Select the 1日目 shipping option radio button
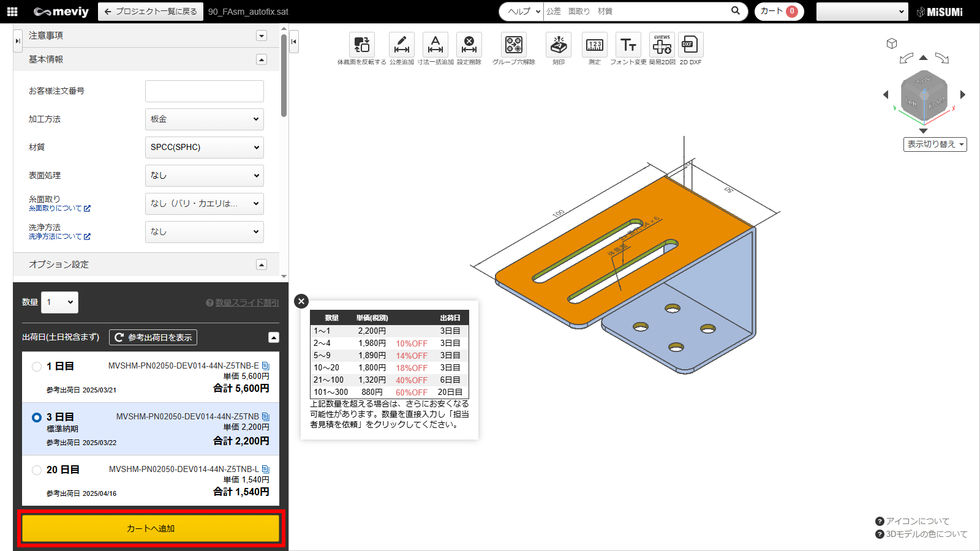Screen dimensions: 980x551 [x=37, y=367]
